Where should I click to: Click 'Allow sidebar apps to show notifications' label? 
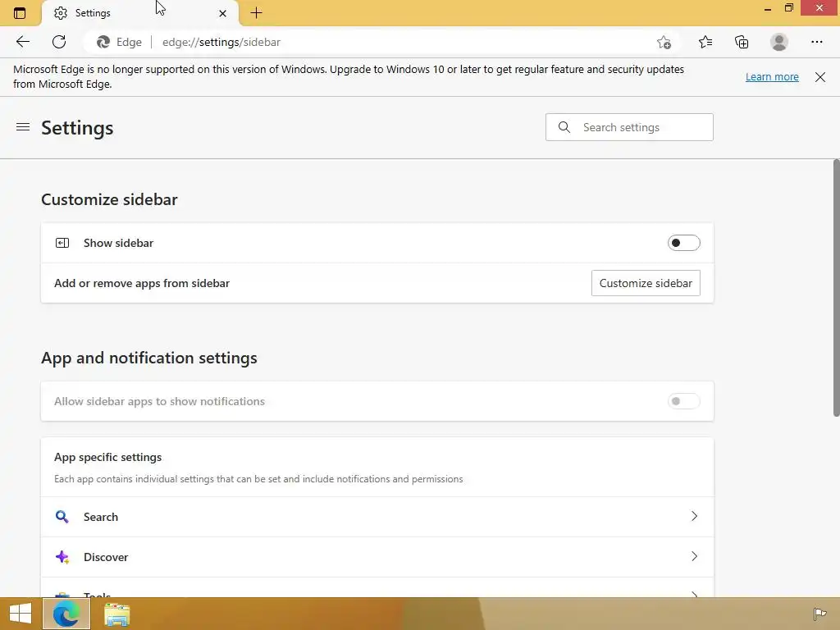(160, 401)
